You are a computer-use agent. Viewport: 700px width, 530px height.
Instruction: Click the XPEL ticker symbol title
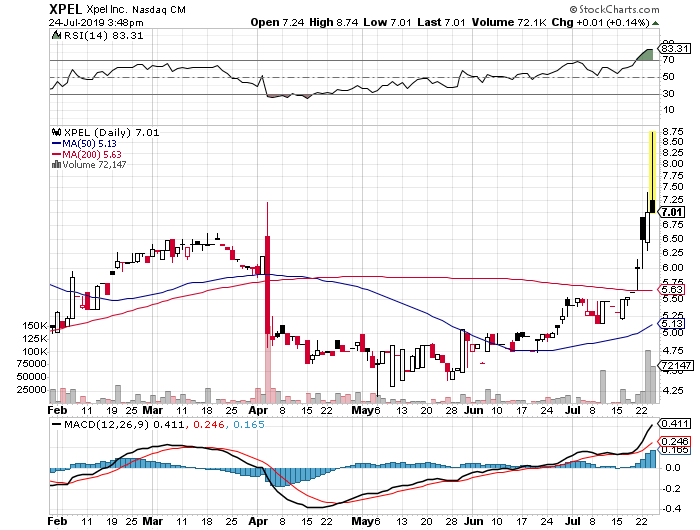[x=65, y=9]
